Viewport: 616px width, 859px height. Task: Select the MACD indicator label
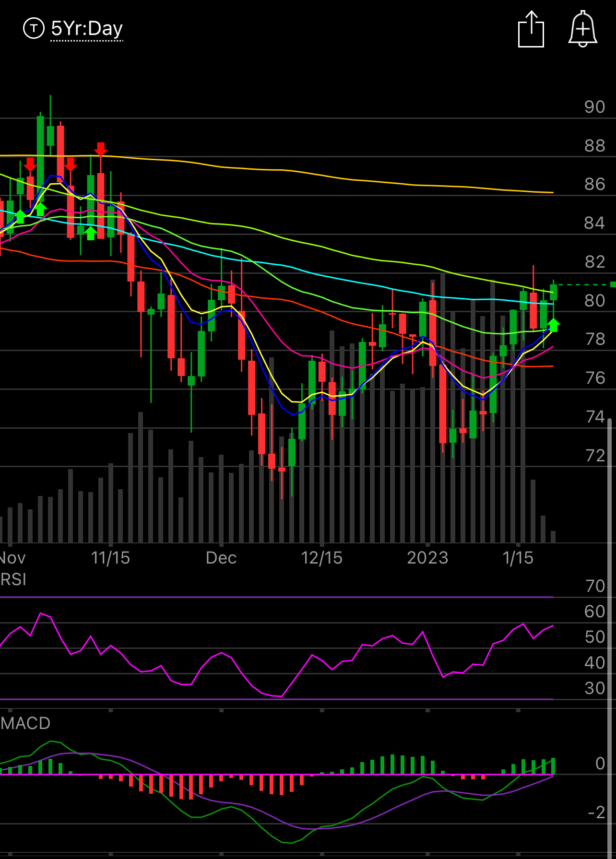(25, 723)
